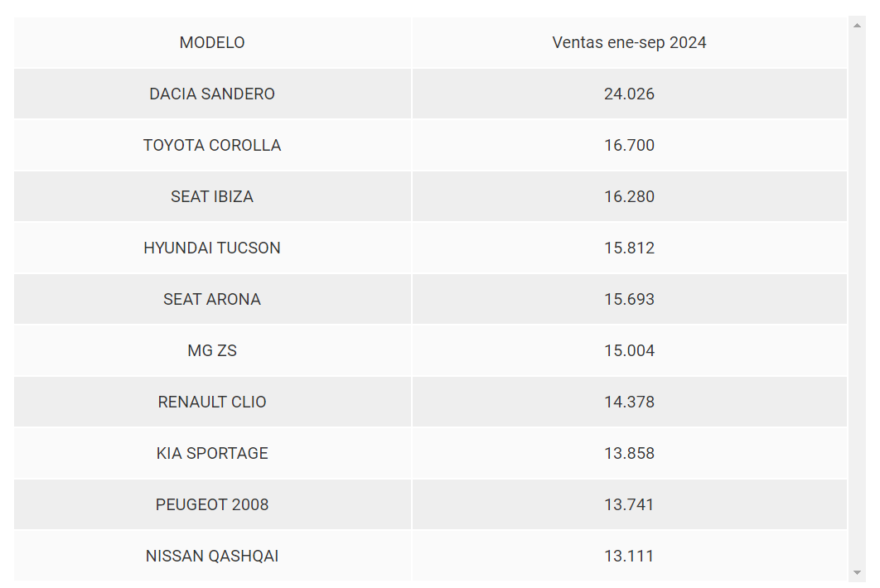Click the vertical scrollbar track

(857, 299)
